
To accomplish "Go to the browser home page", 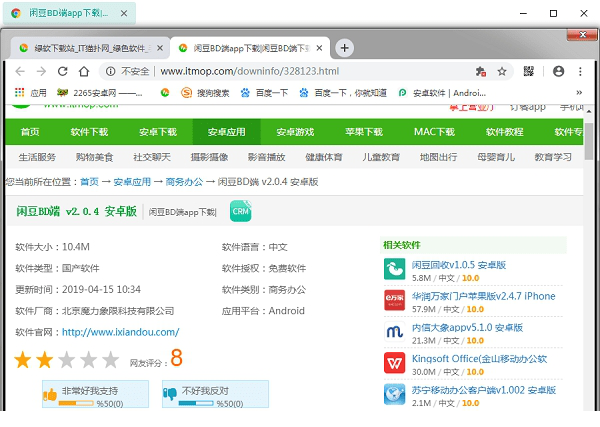I will [84, 71].
